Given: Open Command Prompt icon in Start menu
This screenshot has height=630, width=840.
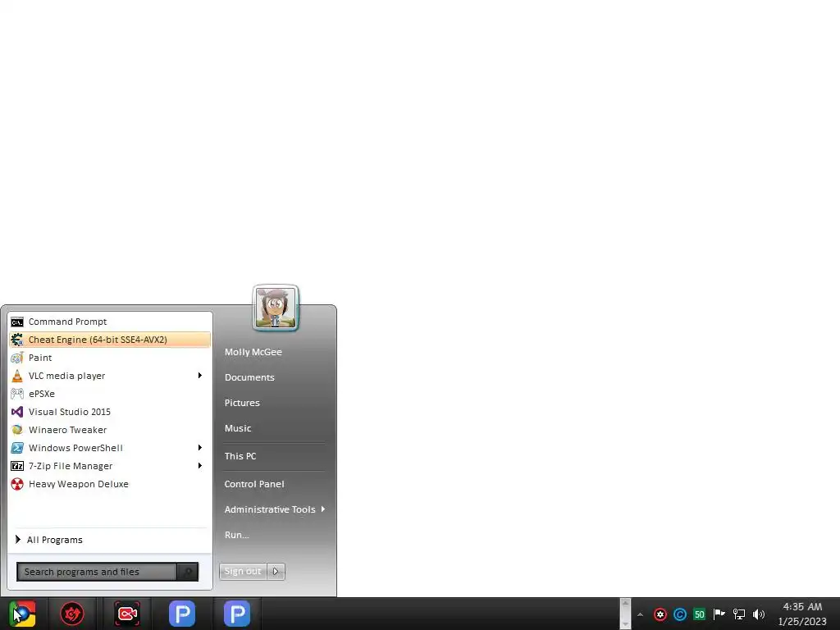Looking at the screenshot, I should (17, 322).
